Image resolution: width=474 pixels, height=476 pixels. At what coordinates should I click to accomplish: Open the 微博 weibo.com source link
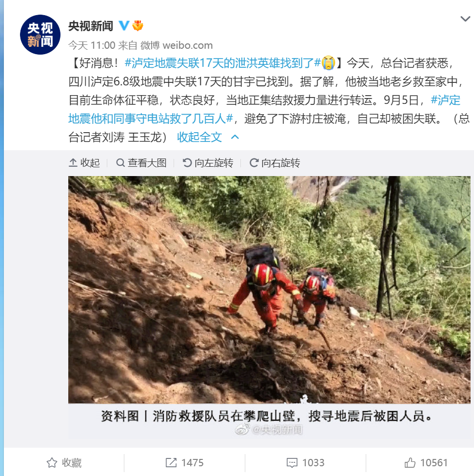point(177,45)
